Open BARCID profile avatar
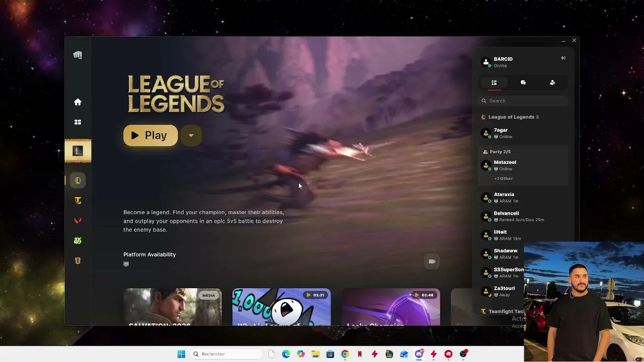The height and width of the screenshot is (362, 644). (x=486, y=62)
